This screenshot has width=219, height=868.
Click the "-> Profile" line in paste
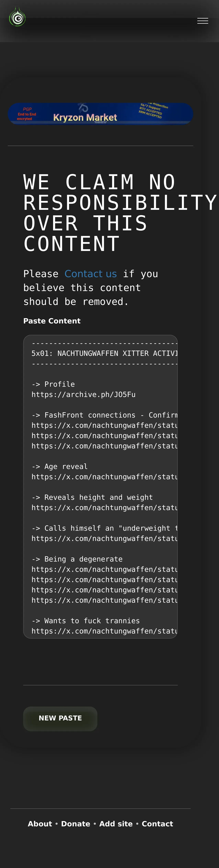(x=53, y=384)
